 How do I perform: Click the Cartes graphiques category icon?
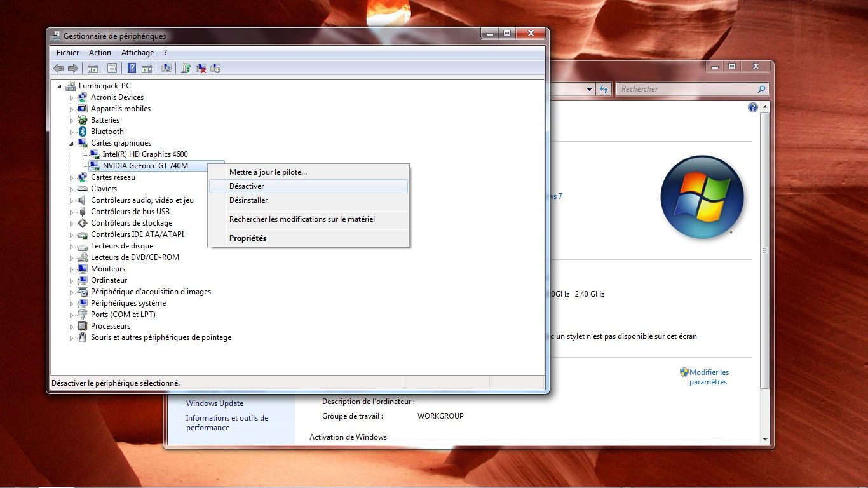(x=82, y=143)
